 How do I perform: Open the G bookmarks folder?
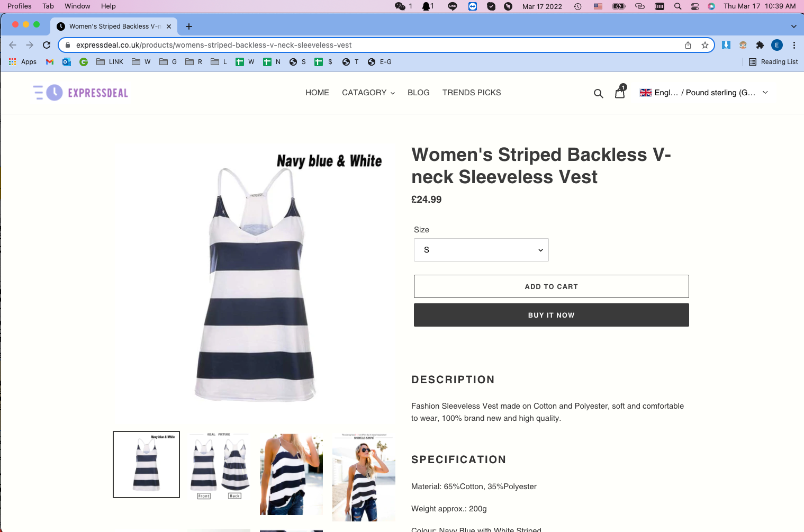point(168,62)
